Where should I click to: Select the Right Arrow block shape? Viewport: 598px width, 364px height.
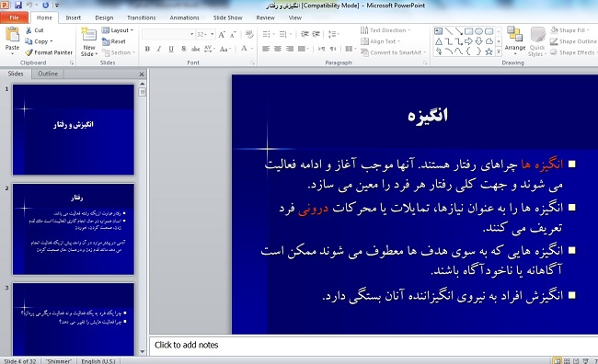pos(468,41)
